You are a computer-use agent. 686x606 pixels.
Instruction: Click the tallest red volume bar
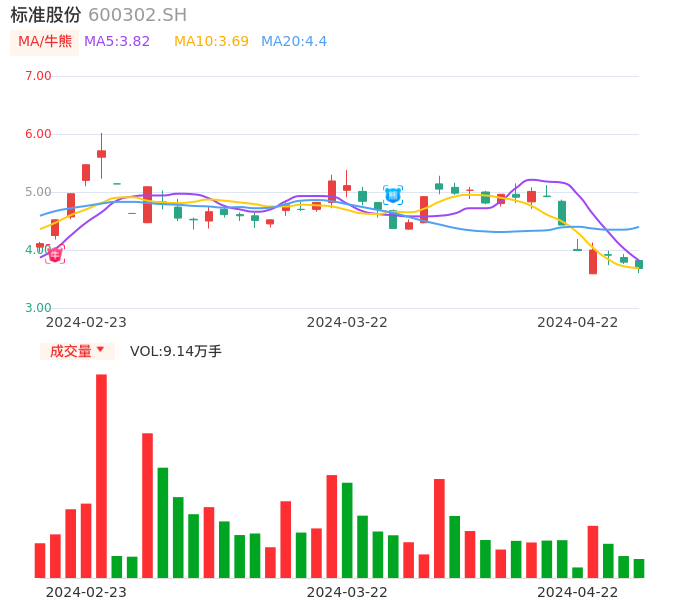[x=101, y=475]
